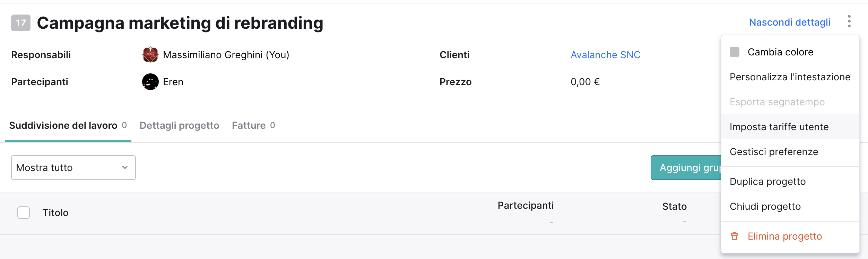The image size is (868, 259).
Task: Switch to the Dettagli progetto tab
Action: 179,125
